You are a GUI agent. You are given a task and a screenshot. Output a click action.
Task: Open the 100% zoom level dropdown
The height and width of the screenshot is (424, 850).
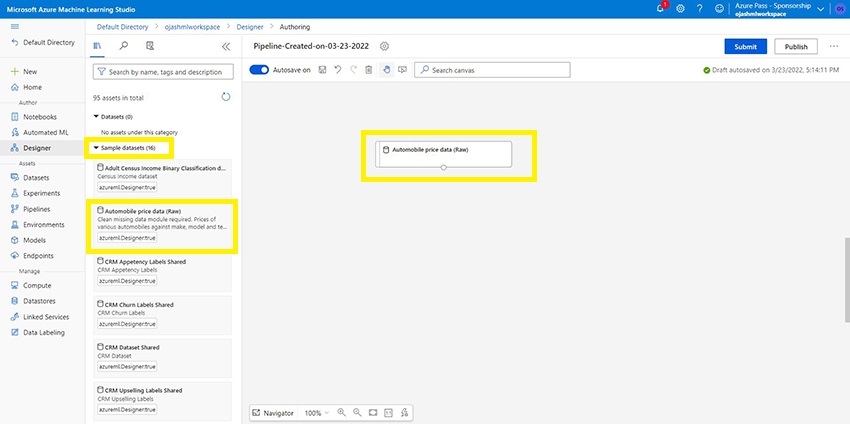pyautogui.click(x=316, y=413)
